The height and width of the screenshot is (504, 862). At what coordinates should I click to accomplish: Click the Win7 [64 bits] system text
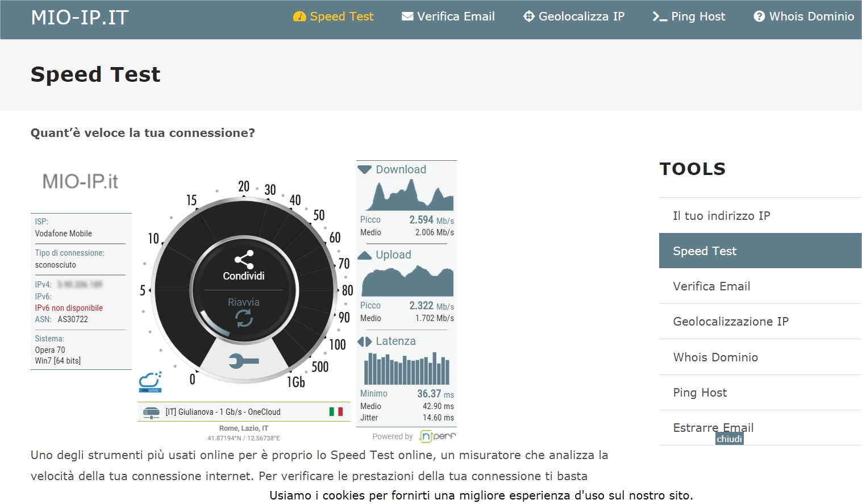58,361
